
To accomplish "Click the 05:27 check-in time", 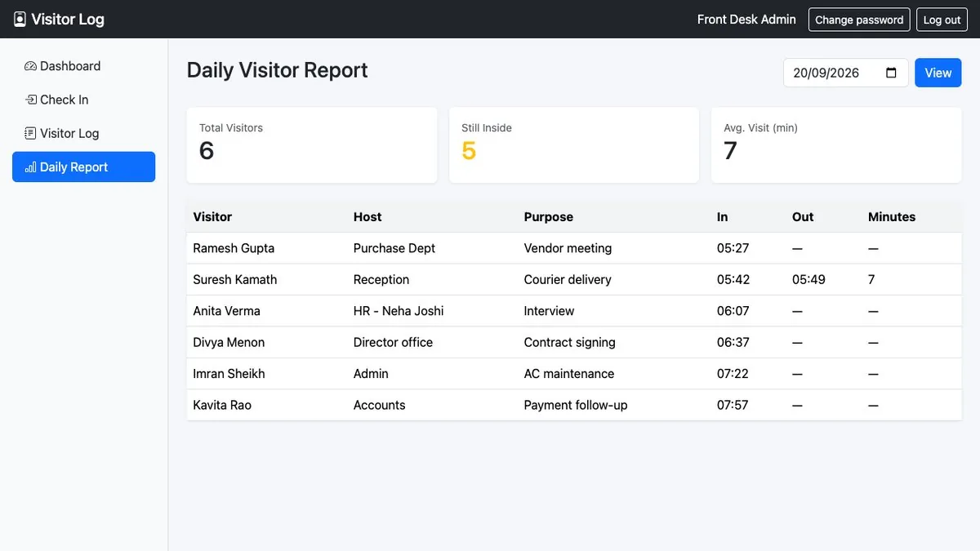I will pos(733,248).
